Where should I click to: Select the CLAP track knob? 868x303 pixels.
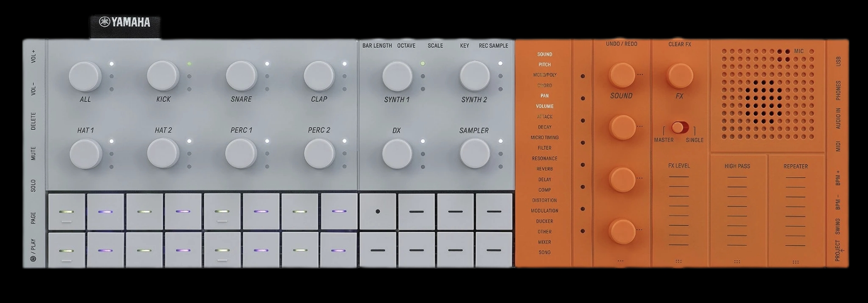point(319,76)
